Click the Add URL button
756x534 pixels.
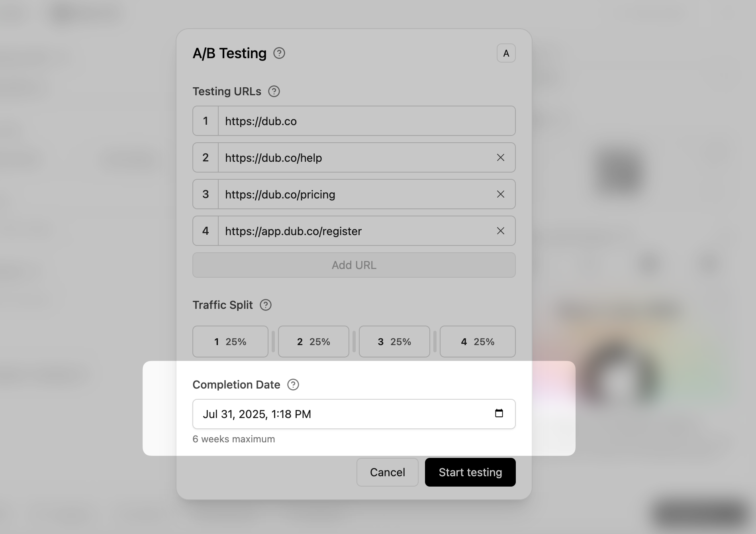click(x=354, y=265)
